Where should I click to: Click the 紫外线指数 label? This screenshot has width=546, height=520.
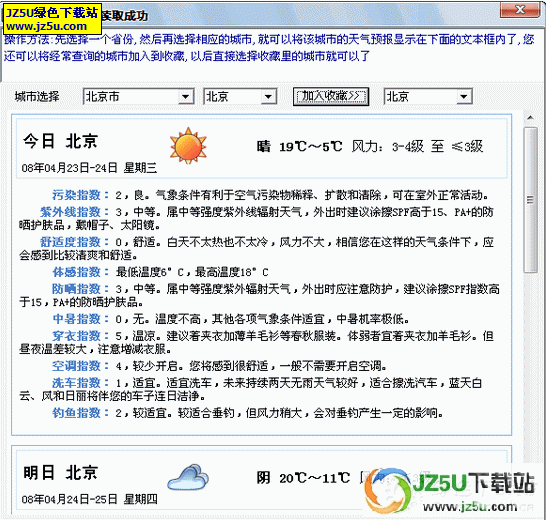click(75, 212)
